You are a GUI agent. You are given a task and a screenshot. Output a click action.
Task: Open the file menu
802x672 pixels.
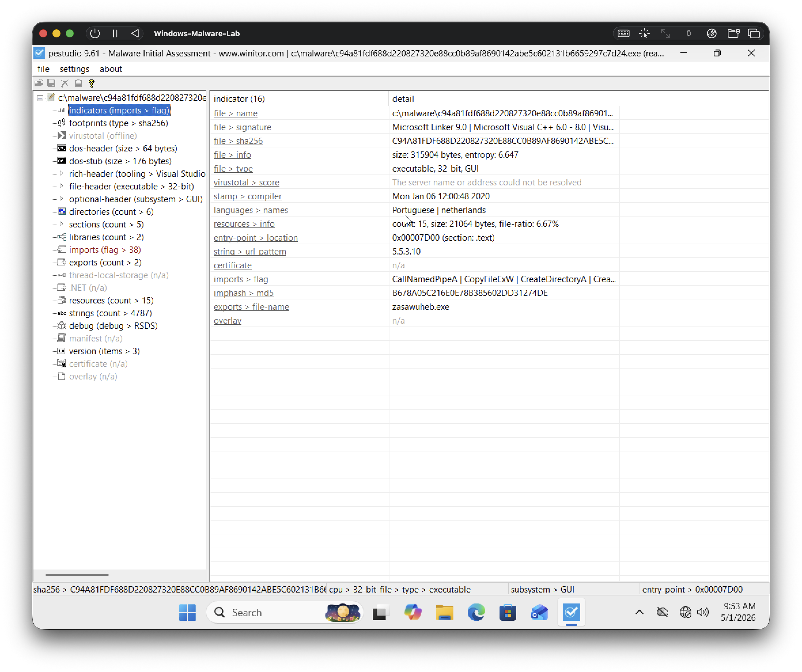tap(43, 69)
